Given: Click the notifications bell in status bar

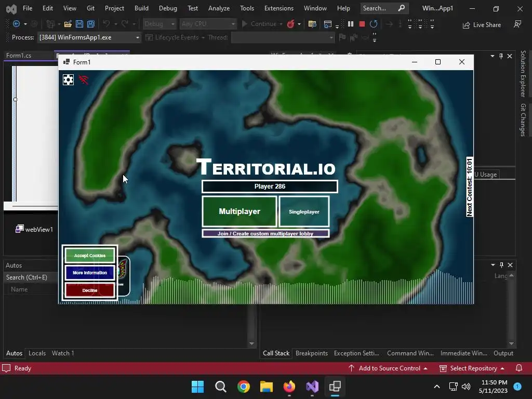Looking at the screenshot, I should point(519,368).
